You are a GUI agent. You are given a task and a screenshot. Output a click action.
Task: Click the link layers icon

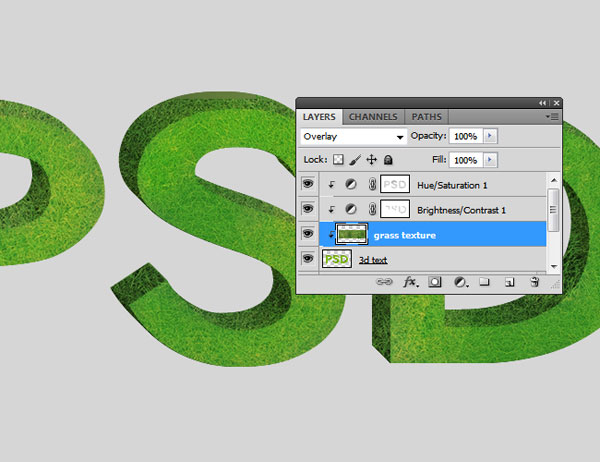pos(384,282)
